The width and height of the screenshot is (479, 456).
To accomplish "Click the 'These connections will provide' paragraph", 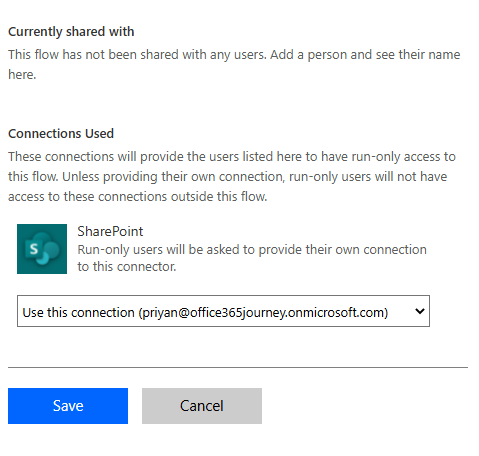I will click(232, 177).
